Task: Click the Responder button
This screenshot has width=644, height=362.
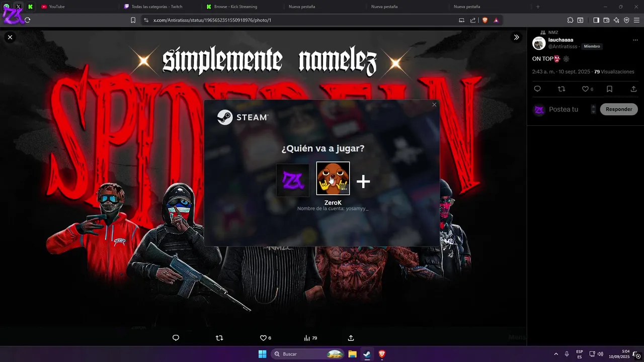Action: (x=619, y=109)
